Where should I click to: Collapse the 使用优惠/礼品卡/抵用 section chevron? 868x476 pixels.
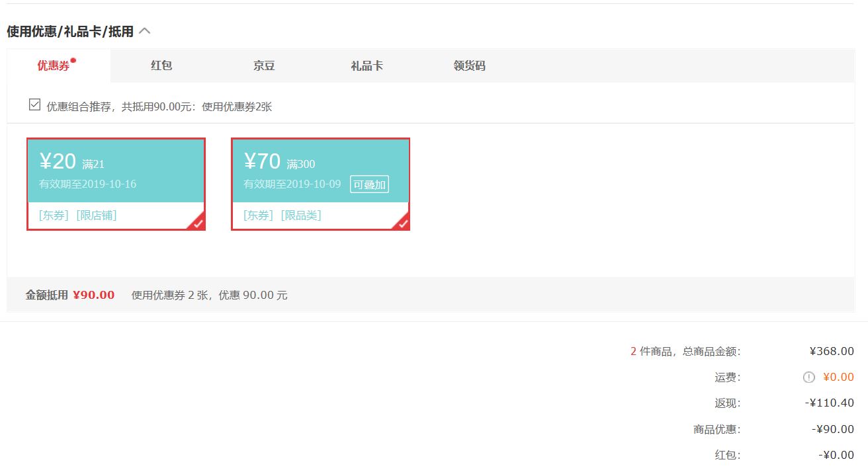tap(145, 31)
